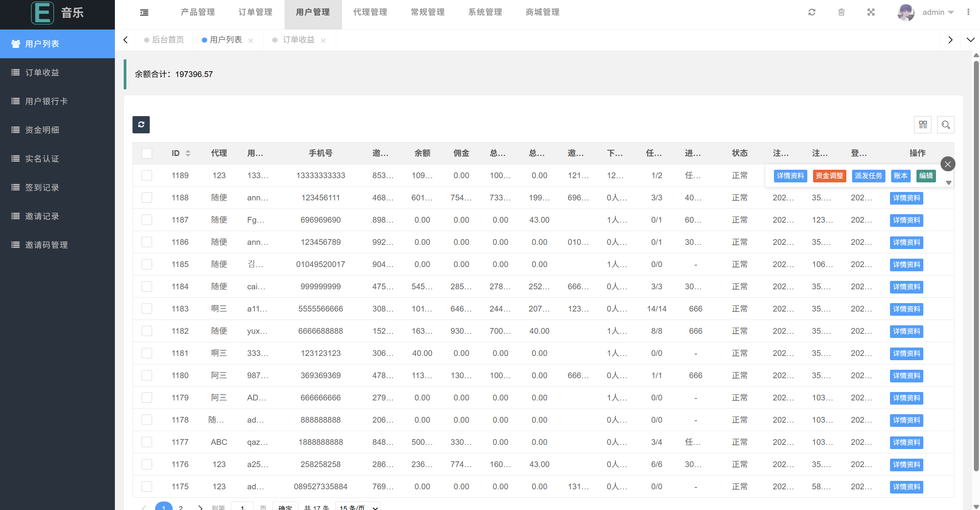Sort the table by the ID column arrows
This screenshot has width=980, height=510.
pyautogui.click(x=188, y=153)
